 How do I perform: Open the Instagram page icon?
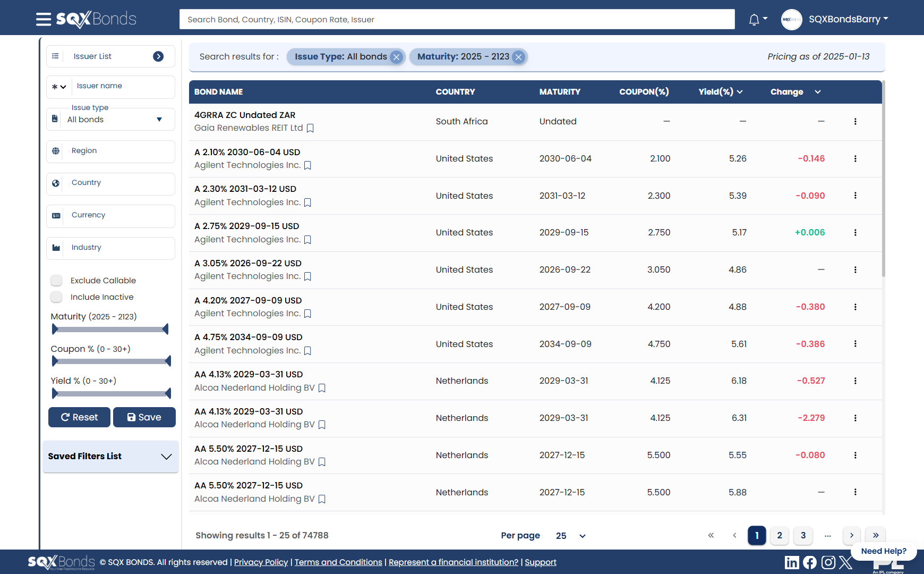[x=828, y=562]
